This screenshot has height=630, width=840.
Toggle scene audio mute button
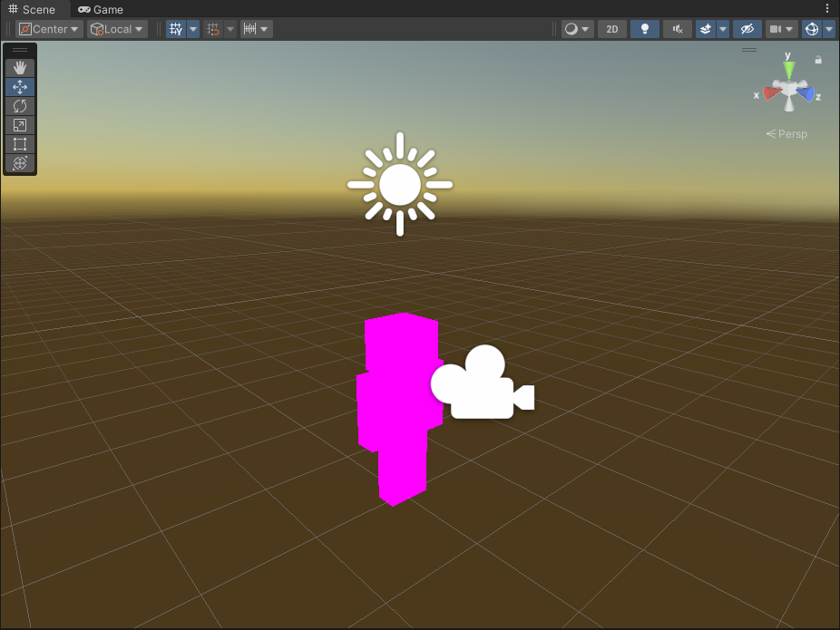[677, 29]
